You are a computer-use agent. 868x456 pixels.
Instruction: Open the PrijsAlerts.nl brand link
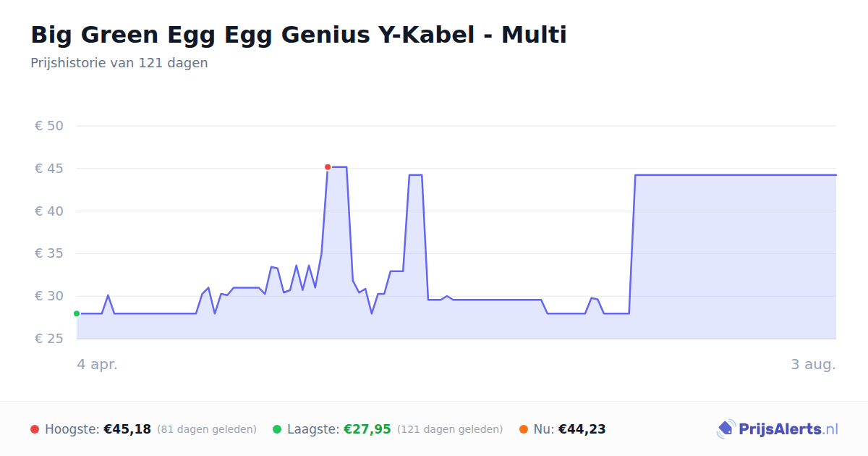click(778, 429)
